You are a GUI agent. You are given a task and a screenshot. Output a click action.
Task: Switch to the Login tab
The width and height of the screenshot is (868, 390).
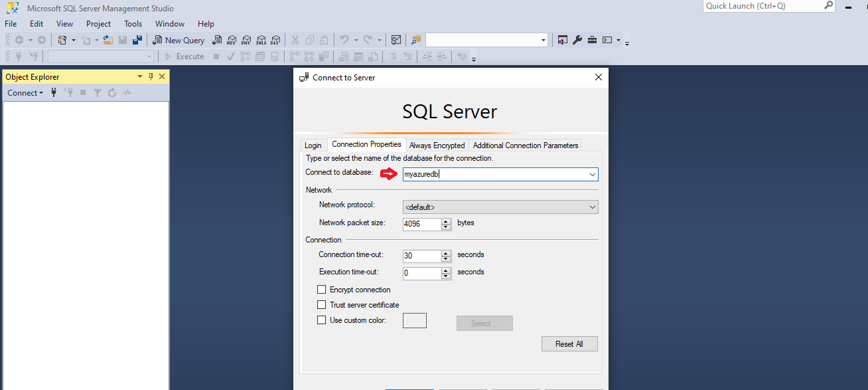click(313, 146)
